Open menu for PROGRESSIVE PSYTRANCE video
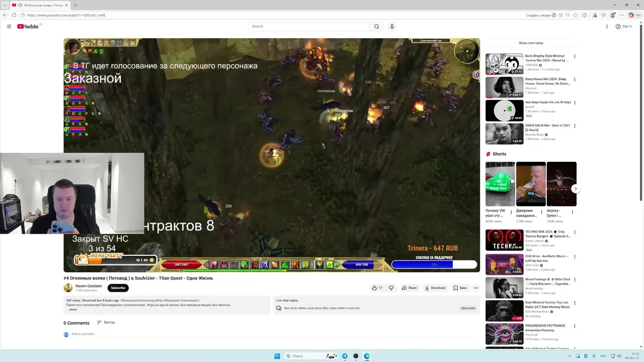This screenshot has width=644, height=362. 575,326
